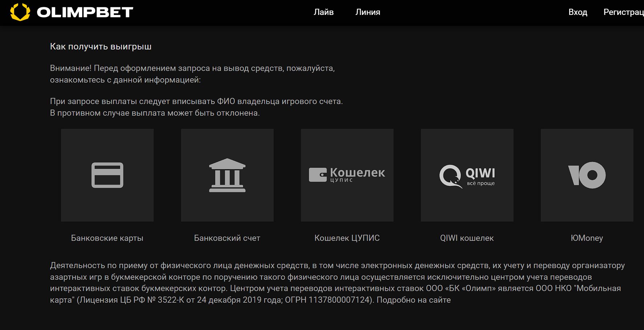Click the paragraph line starting 'Деятельность по приему'
Screen dimensions: 644x330
click(x=337, y=266)
